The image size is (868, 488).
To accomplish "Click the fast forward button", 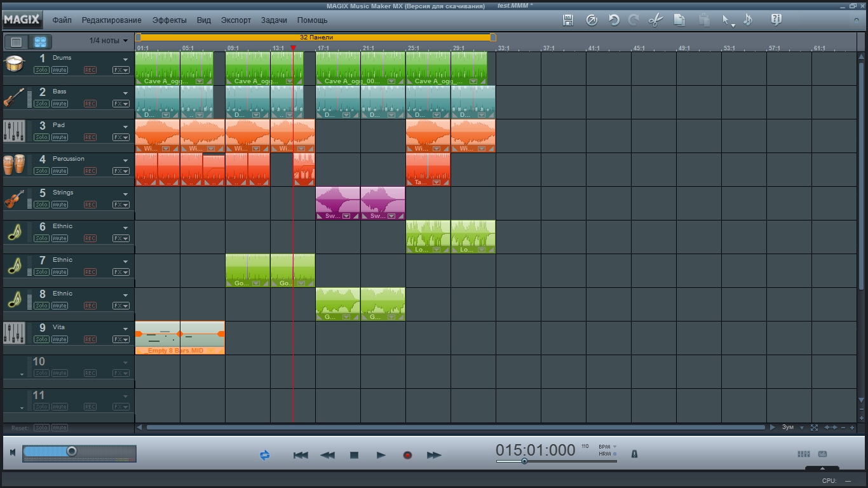I will click(x=434, y=455).
